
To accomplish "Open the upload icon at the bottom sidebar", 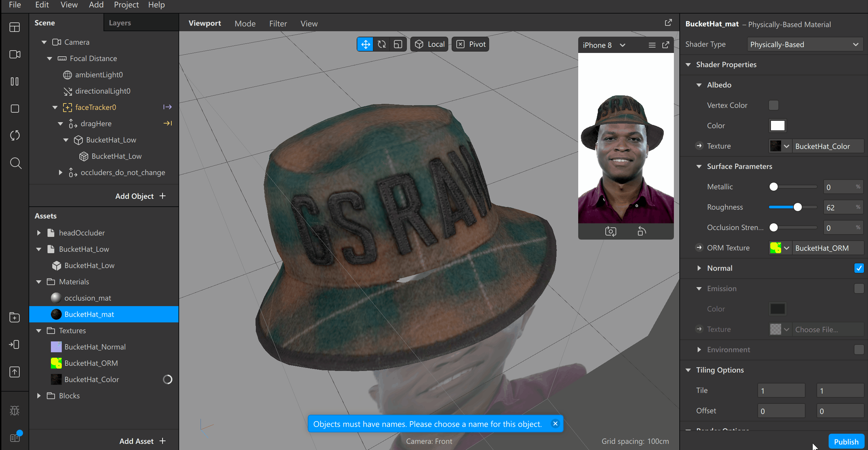I will (x=15, y=372).
